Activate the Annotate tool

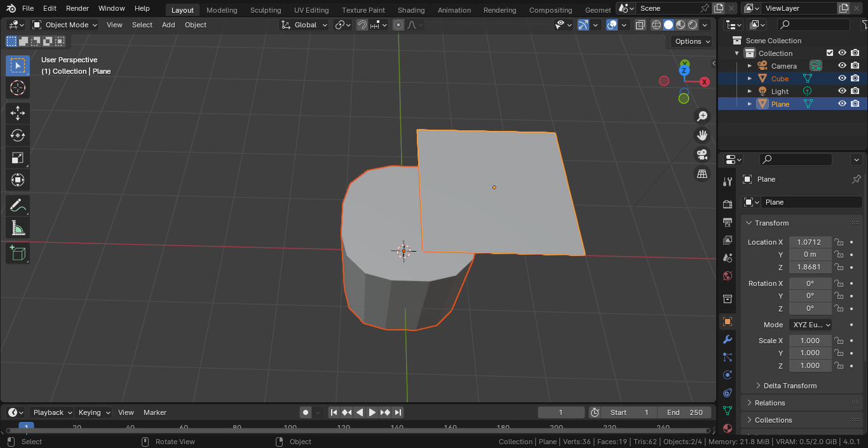(x=18, y=206)
